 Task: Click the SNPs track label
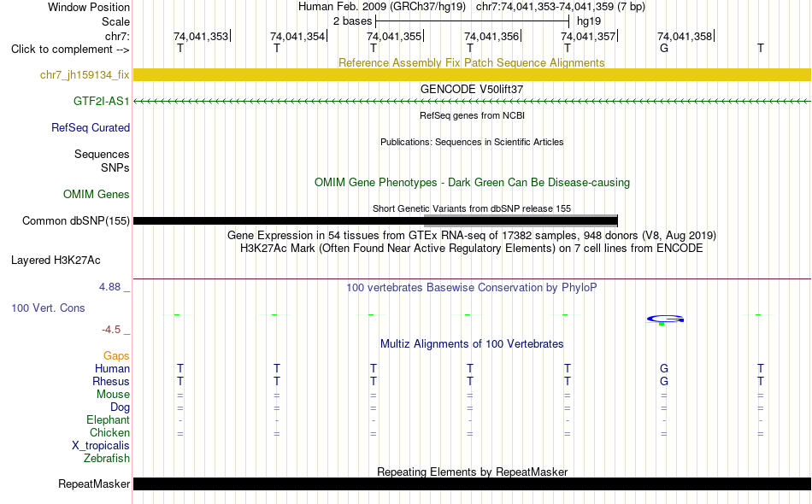click(x=115, y=167)
